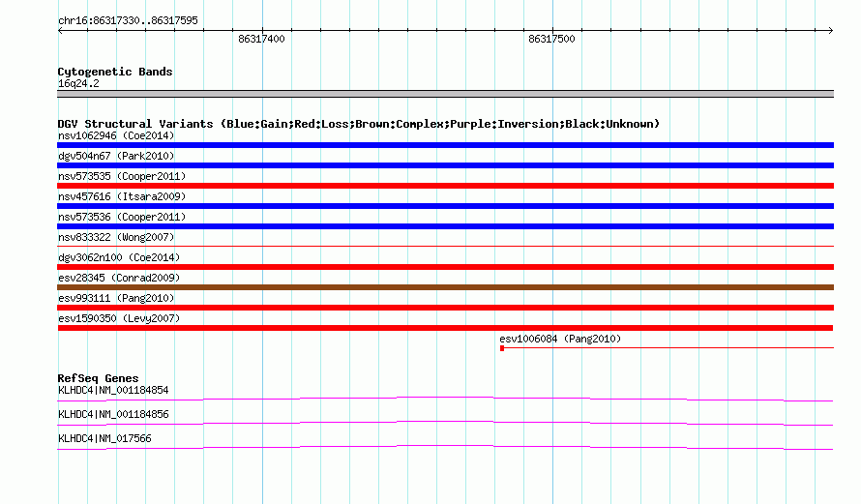Open the nsv573536 (Cooper2011) label
Viewport: 861px width, 504px height.
coord(122,217)
